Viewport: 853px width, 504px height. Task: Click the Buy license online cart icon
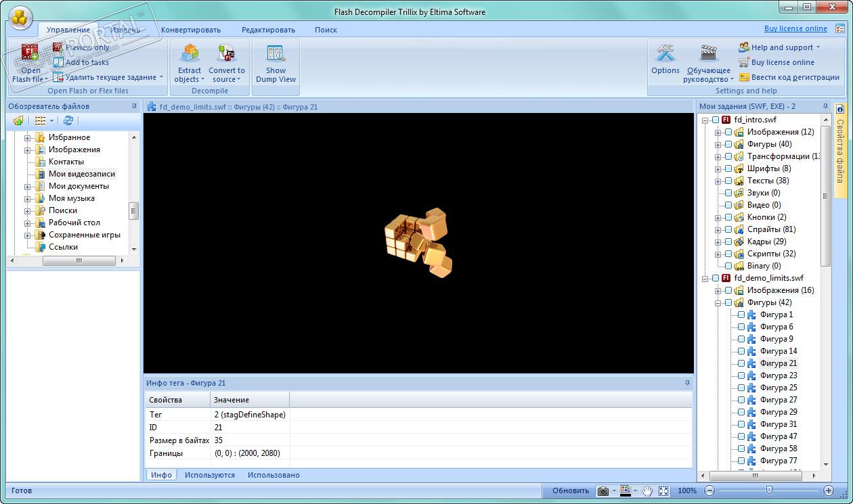click(x=744, y=62)
